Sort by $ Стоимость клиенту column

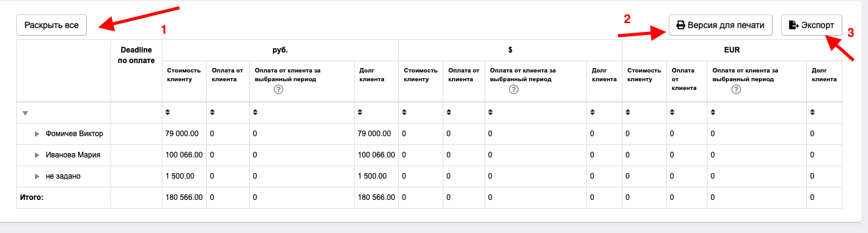tap(405, 112)
